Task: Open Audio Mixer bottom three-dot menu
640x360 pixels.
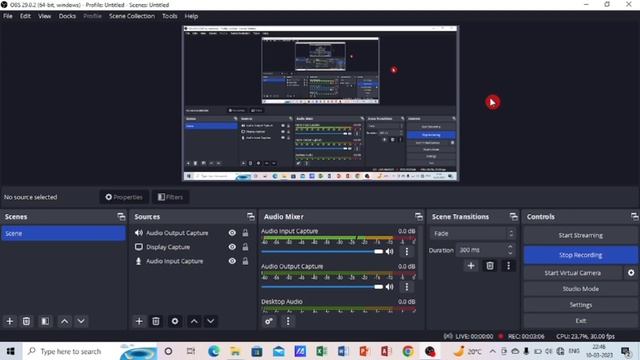Action: 288,321
